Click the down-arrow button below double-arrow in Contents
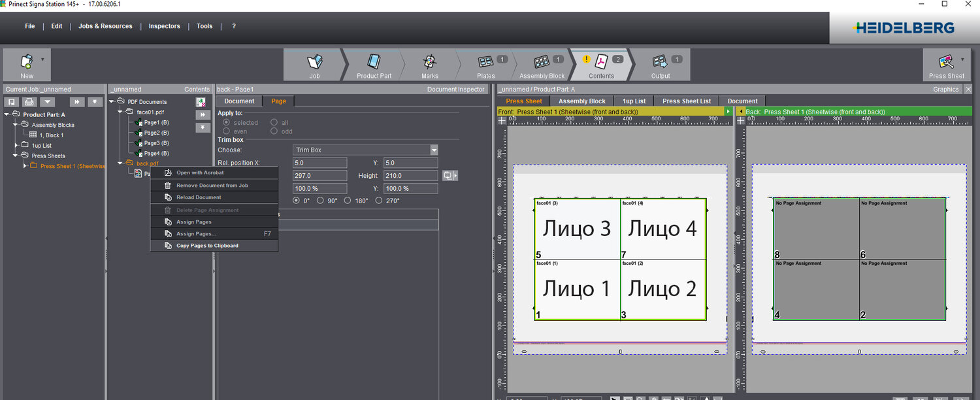 [x=203, y=127]
